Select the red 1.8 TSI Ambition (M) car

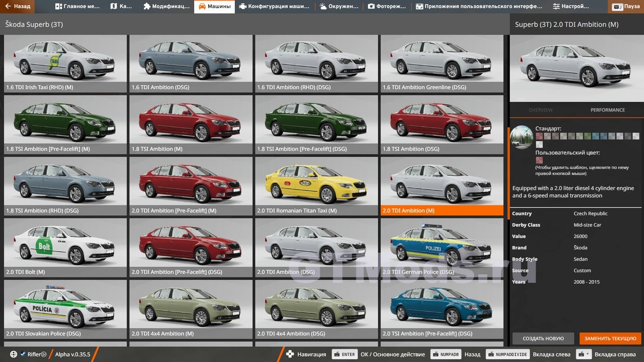click(x=191, y=125)
